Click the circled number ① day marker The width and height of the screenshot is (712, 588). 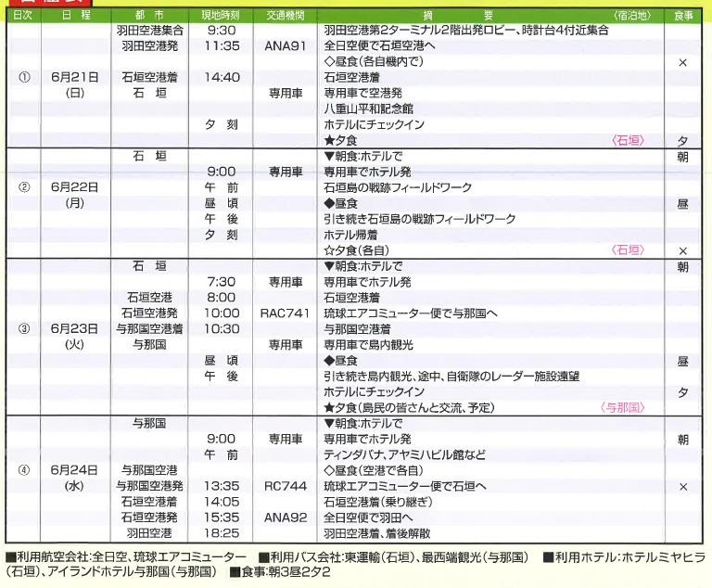tap(24, 77)
